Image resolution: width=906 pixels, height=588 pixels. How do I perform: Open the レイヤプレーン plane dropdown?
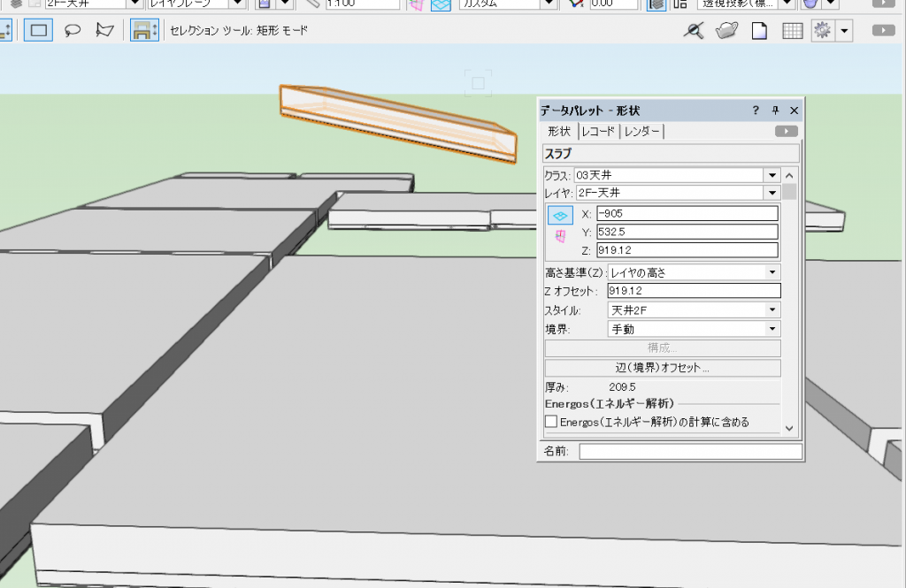(x=237, y=4)
